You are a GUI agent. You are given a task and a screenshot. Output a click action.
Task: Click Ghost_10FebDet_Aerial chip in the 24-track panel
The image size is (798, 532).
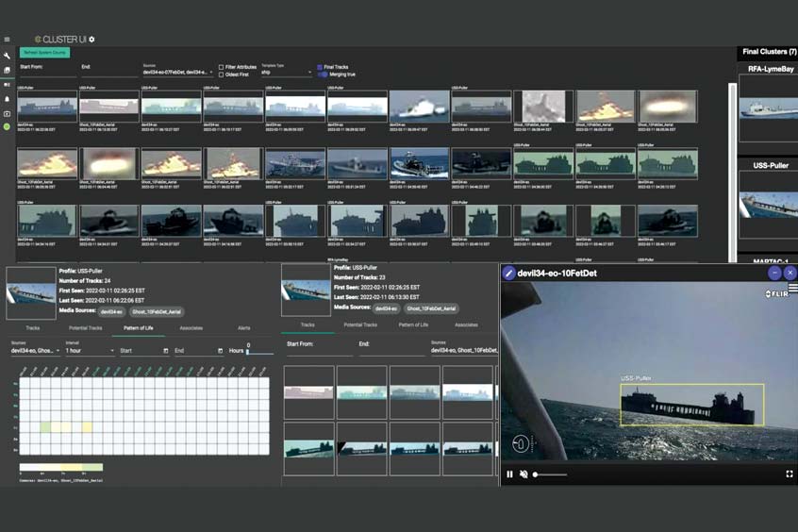point(157,311)
